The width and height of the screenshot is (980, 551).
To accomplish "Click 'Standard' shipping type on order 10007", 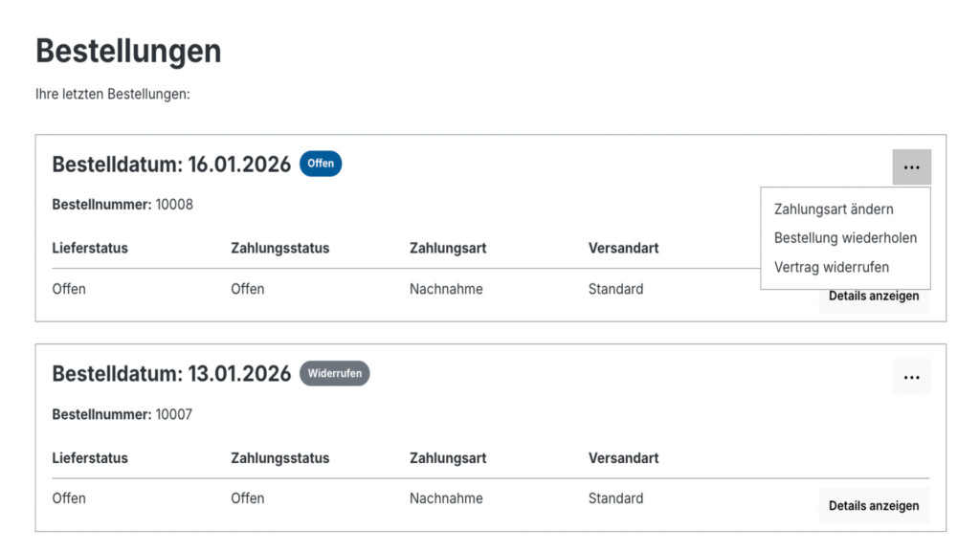I will (x=615, y=498).
